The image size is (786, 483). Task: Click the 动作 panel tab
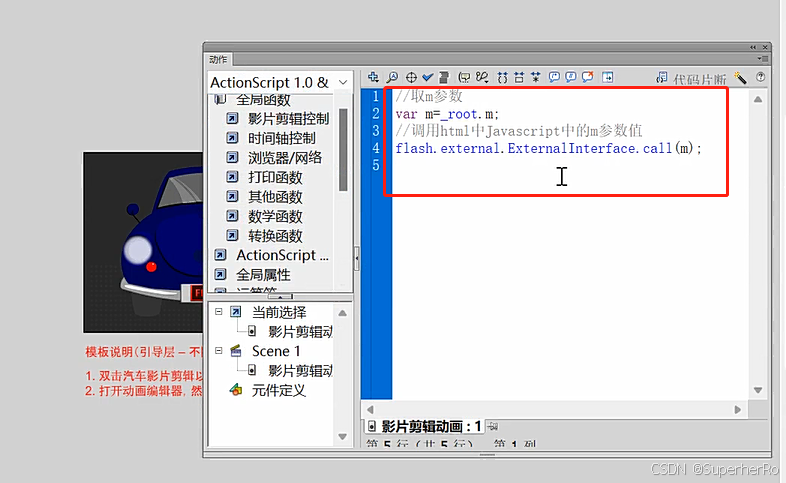(218, 60)
